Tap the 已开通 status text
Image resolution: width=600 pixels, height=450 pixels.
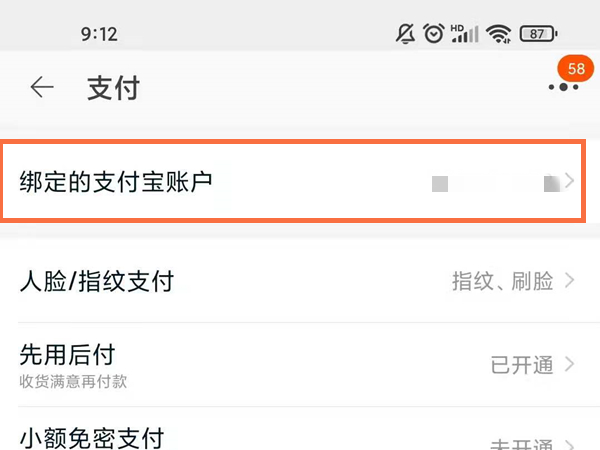click(522, 364)
